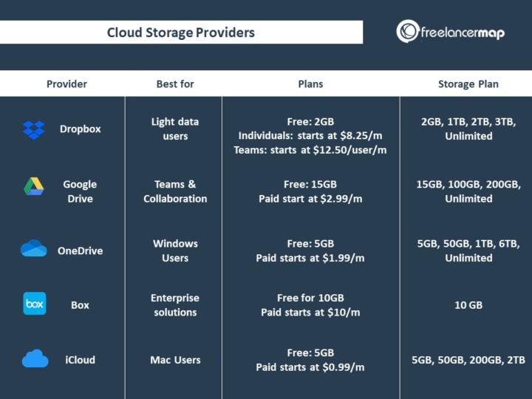Click the blue Box logo icon
532x399 pixels.
[35, 304]
